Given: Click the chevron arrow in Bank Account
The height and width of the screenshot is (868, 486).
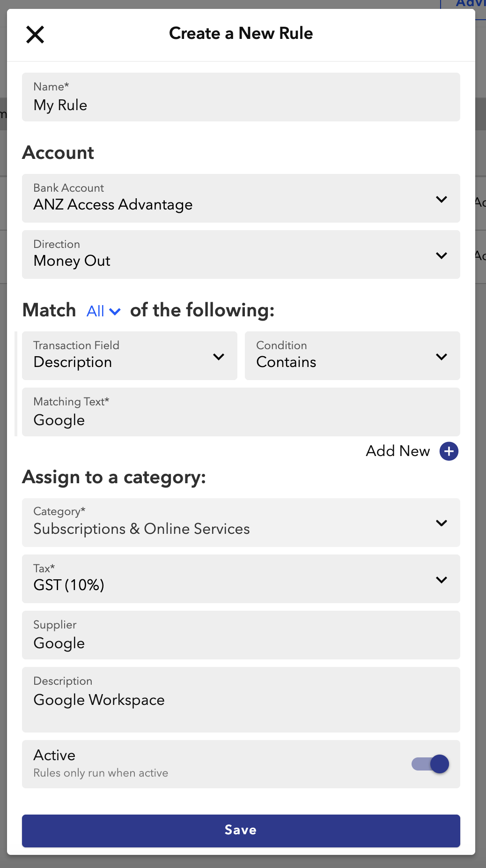Looking at the screenshot, I should click(x=441, y=199).
